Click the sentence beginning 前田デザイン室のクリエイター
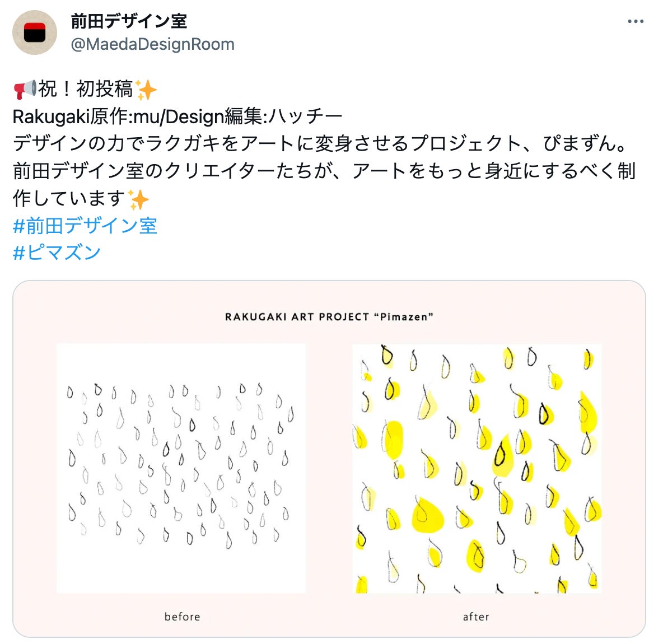This screenshot has height=644, width=663. coord(324,184)
